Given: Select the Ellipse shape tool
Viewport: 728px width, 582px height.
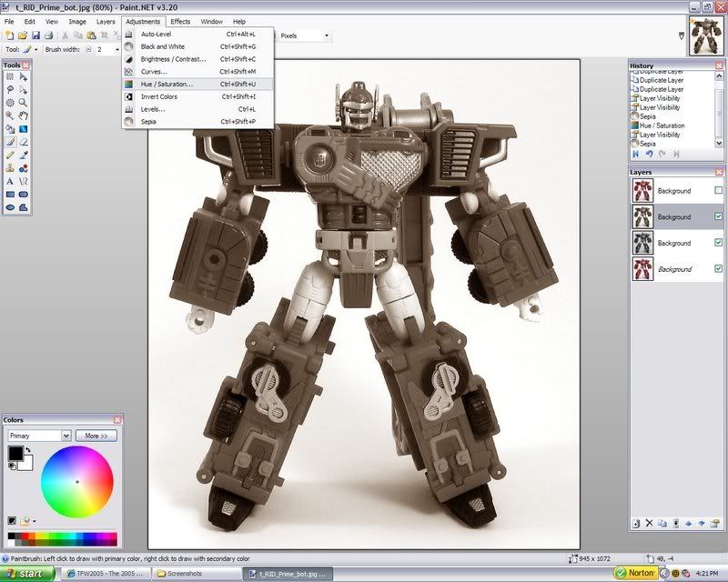Looking at the screenshot, I should coord(10,207).
